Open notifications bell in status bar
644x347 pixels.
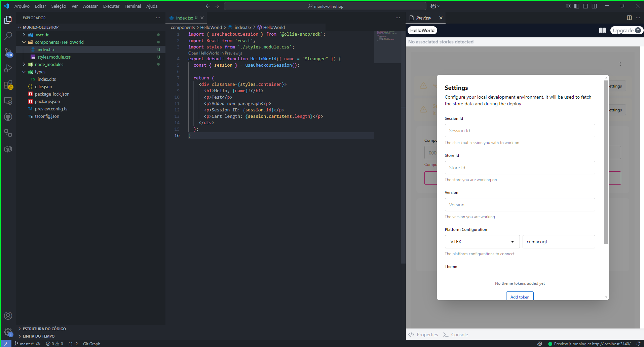(x=638, y=344)
